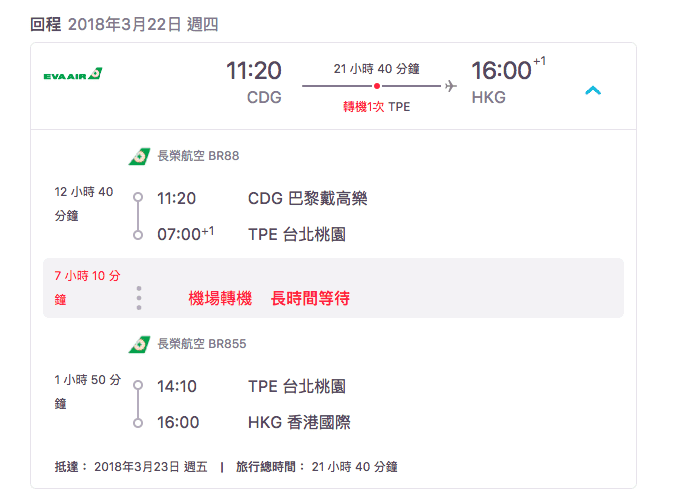Click the three-dot layover indicator

click(139, 298)
